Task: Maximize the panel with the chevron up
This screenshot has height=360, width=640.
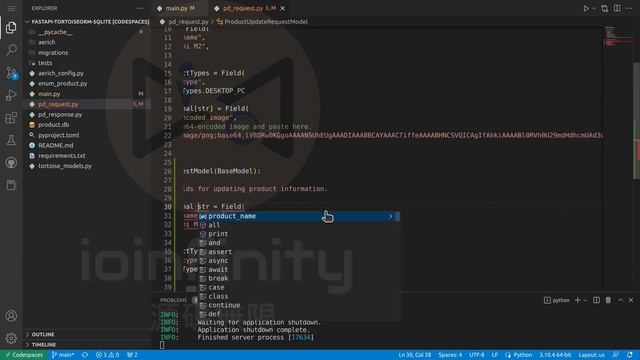Action: pyautogui.click(x=620, y=300)
